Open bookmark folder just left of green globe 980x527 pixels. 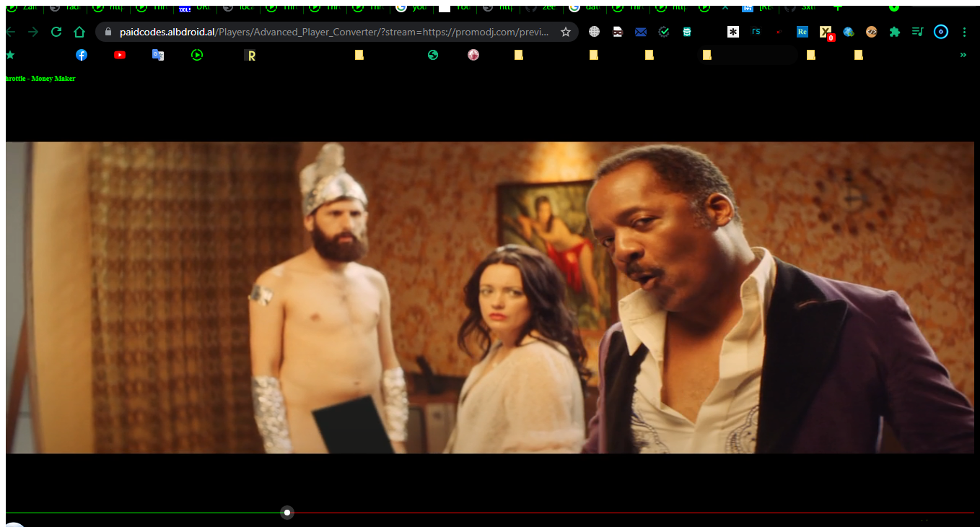pos(359,55)
